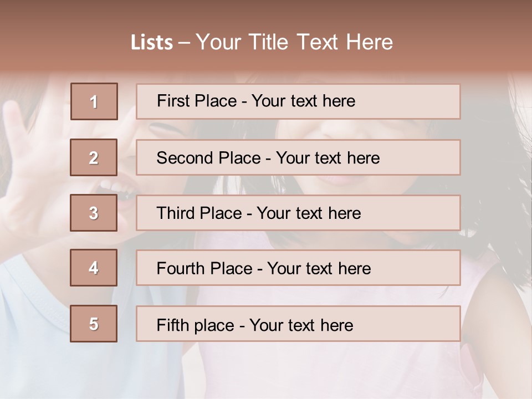Screen dimensions: 532x399
Task: Click the dash after 'Lists' in the title
Action: 184,42
